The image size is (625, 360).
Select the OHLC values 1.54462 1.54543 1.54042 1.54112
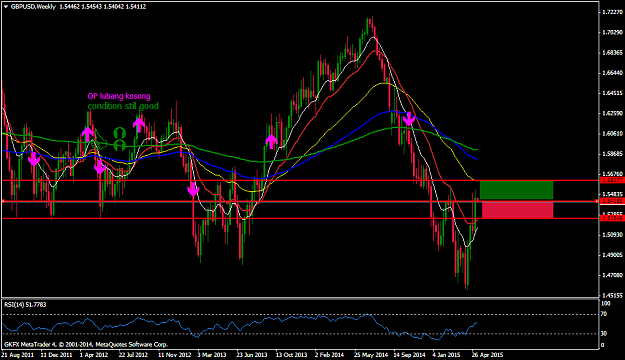pyautogui.click(x=103, y=7)
